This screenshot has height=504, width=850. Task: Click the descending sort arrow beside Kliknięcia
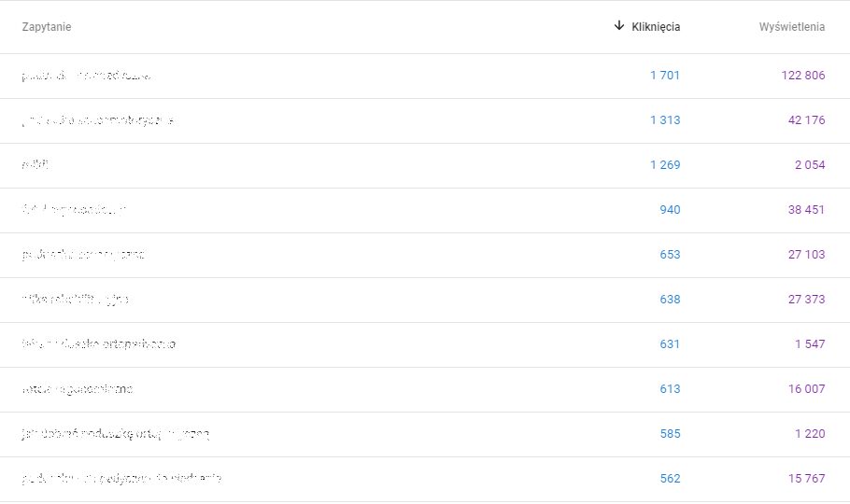click(x=618, y=26)
